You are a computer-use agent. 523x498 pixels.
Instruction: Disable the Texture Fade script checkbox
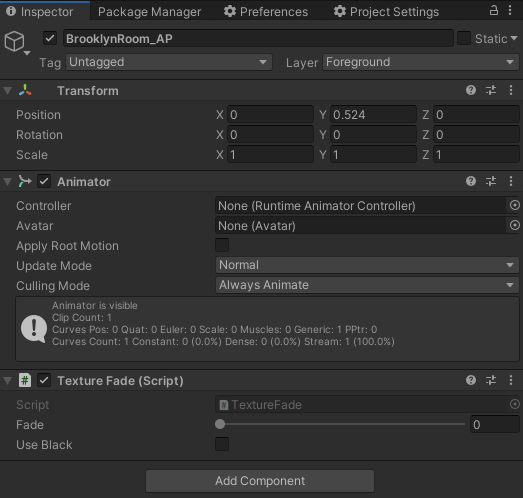[44, 380]
